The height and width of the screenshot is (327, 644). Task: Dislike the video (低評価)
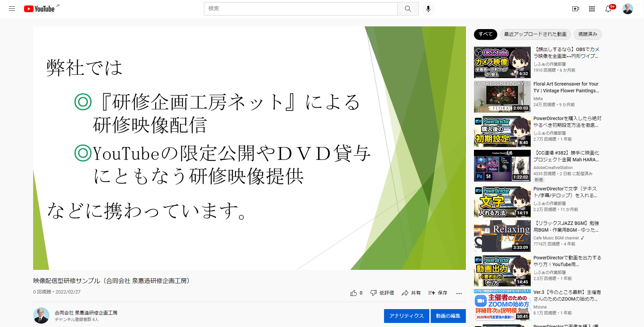[x=382, y=293]
